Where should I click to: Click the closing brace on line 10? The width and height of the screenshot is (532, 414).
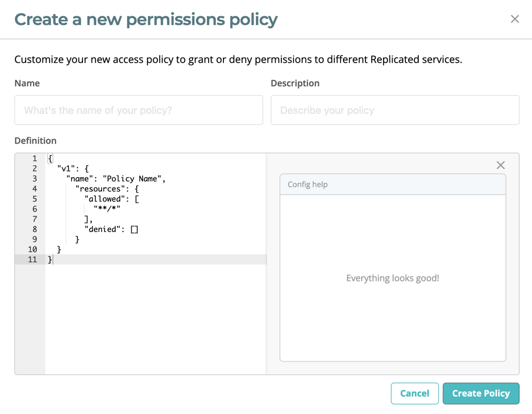pos(60,249)
